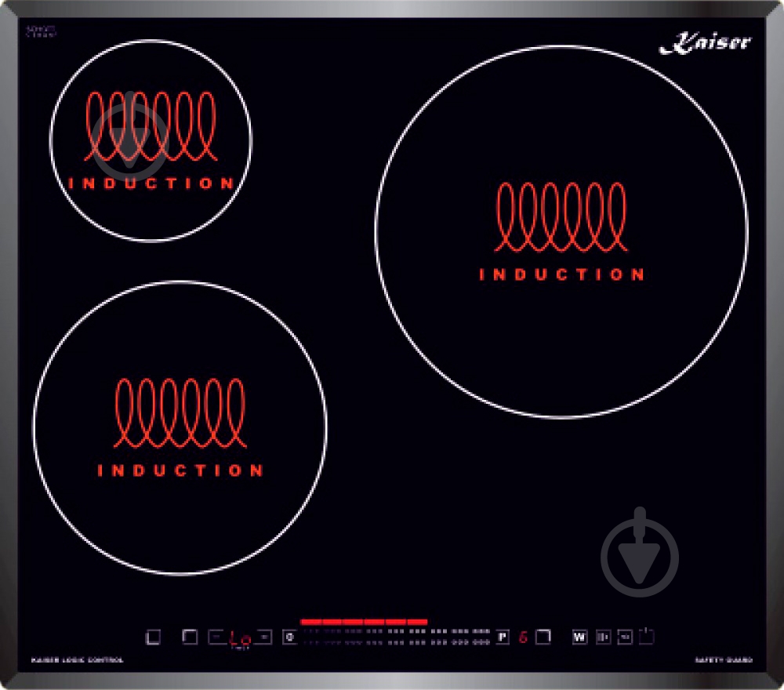Screen dimensions: 784x690
Task: Click the Kaiser brand logo
Action: coord(706,42)
